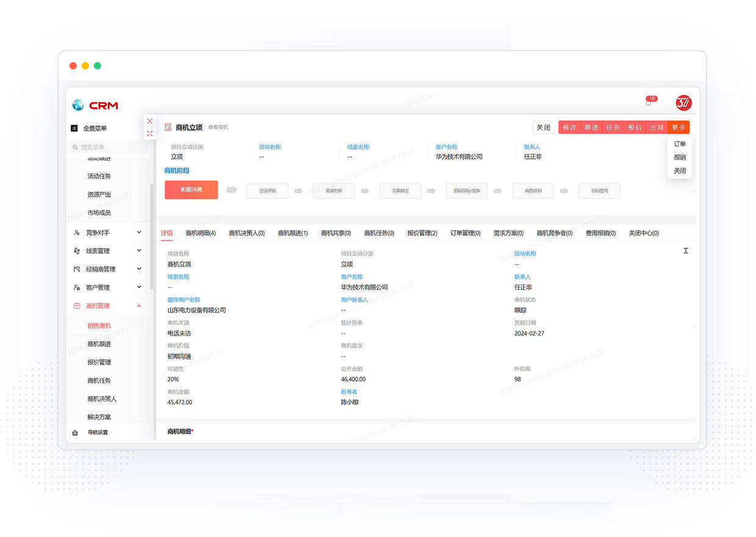Screen dimensions: 756x537
Task: Select the 合同签约 stage step
Action: point(599,191)
